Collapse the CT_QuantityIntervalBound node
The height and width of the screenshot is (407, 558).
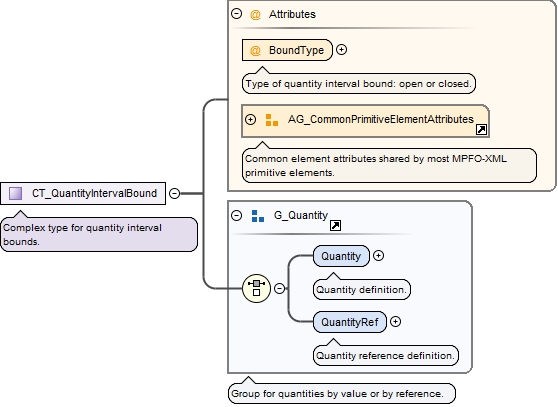tap(174, 193)
